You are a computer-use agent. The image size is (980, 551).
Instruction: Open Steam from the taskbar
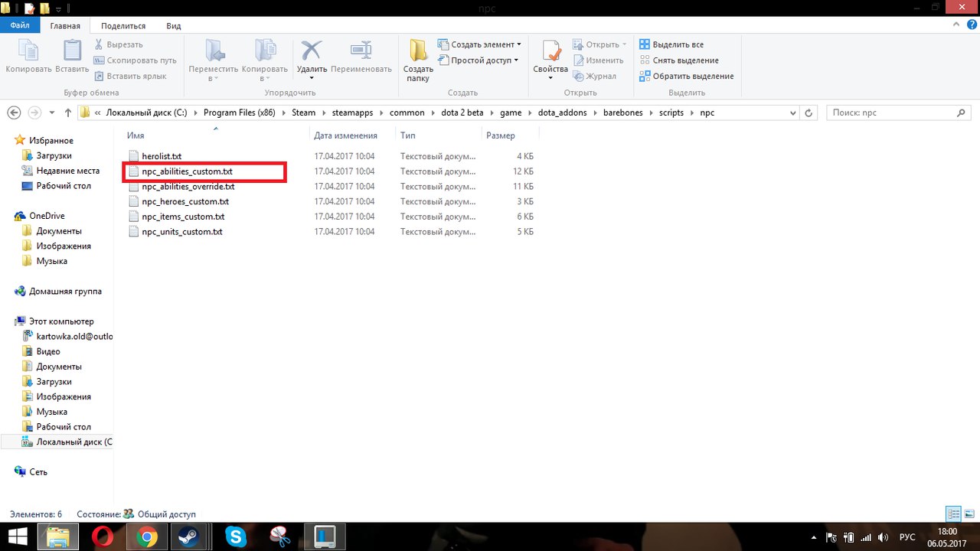click(x=186, y=536)
